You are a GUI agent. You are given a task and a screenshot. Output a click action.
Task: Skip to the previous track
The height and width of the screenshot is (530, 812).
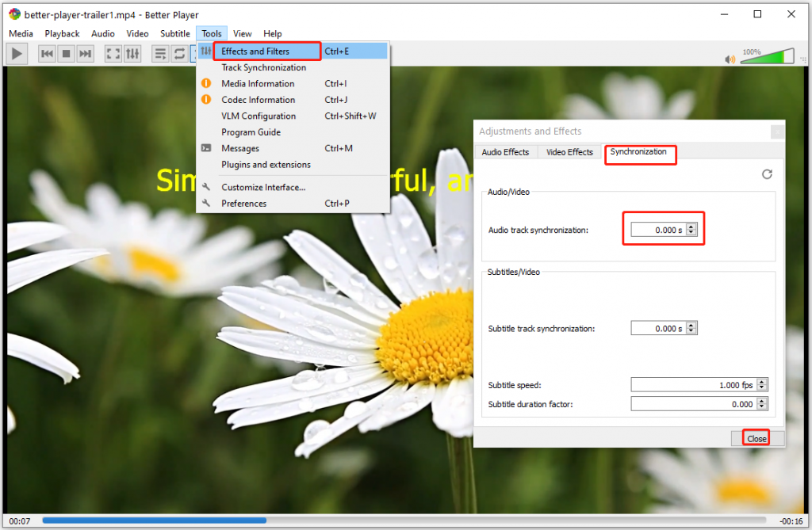[x=47, y=54]
